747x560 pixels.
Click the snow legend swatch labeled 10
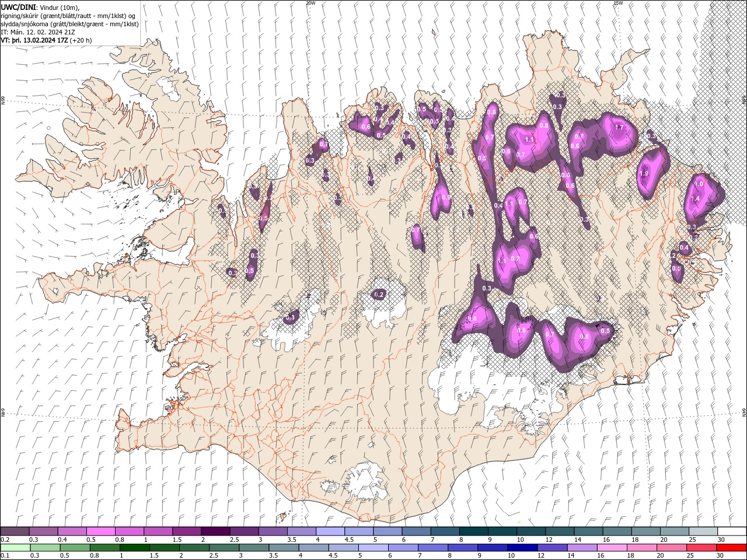532,531
